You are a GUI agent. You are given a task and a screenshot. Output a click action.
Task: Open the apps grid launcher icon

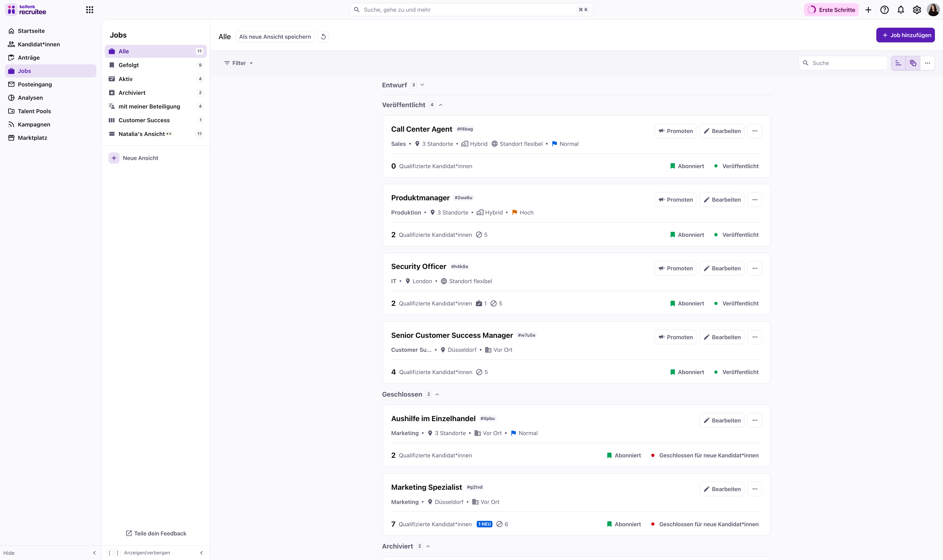pyautogui.click(x=89, y=10)
